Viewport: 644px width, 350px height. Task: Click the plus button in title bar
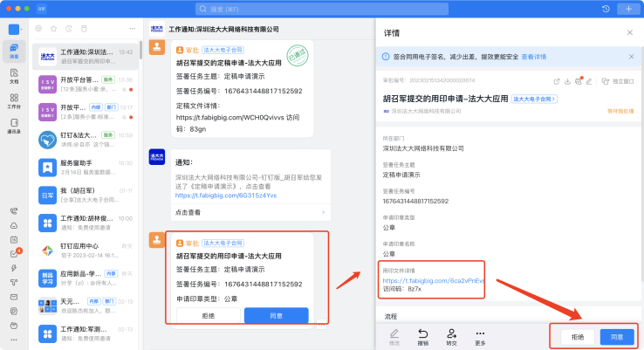pos(628,9)
